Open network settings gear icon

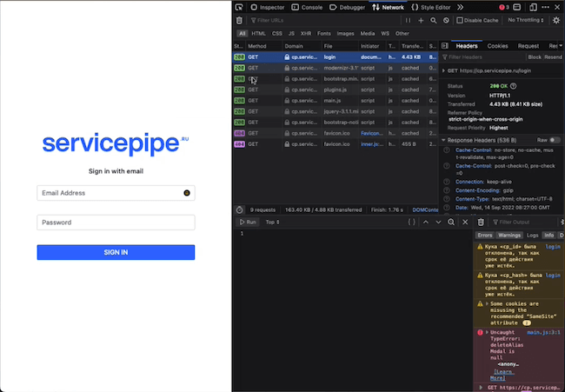coord(556,21)
